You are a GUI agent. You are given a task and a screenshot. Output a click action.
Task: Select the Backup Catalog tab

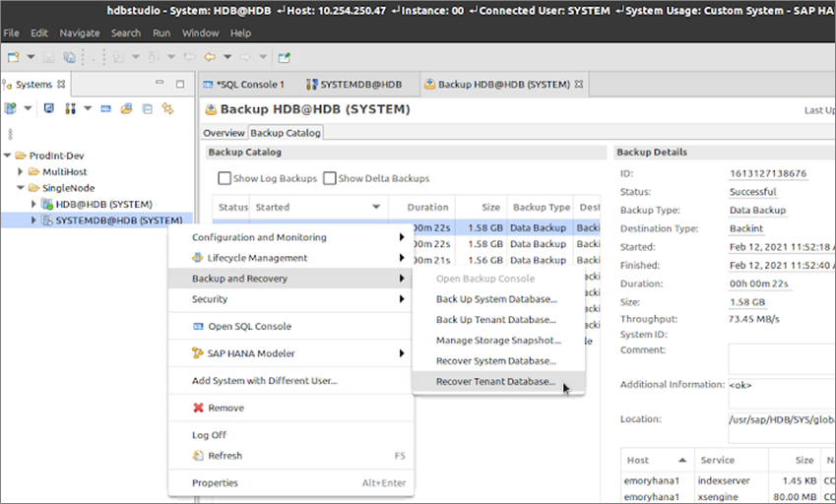286,133
